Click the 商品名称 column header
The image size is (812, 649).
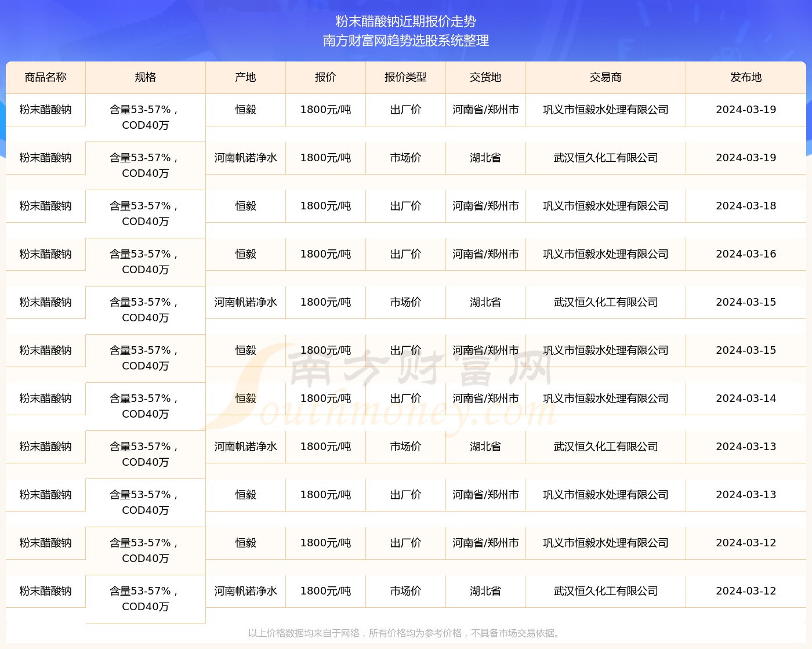tap(46, 77)
